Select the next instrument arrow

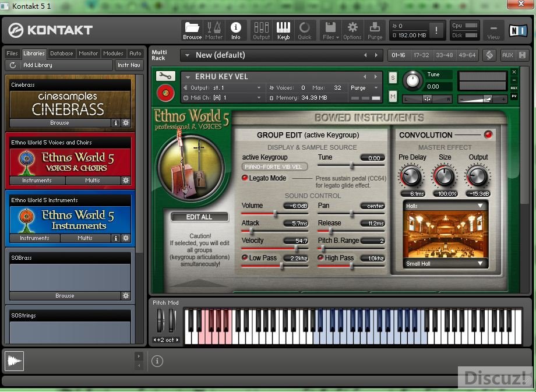[x=376, y=77]
